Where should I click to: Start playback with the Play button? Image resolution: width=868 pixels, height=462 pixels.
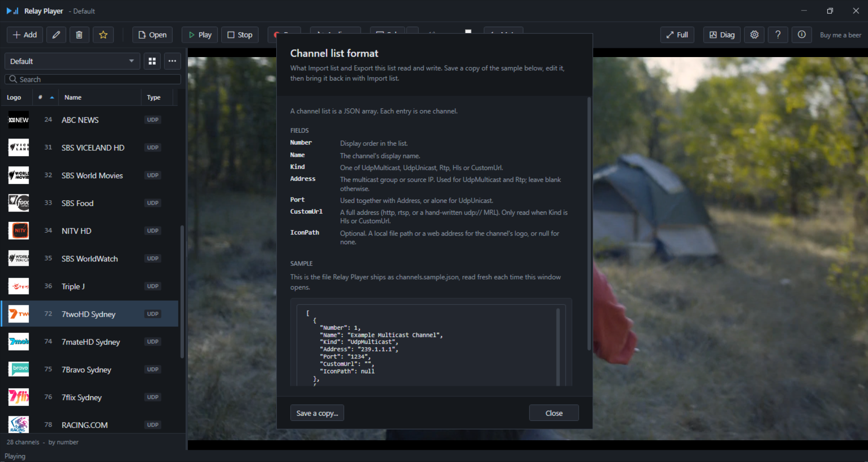tap(200, 35)
